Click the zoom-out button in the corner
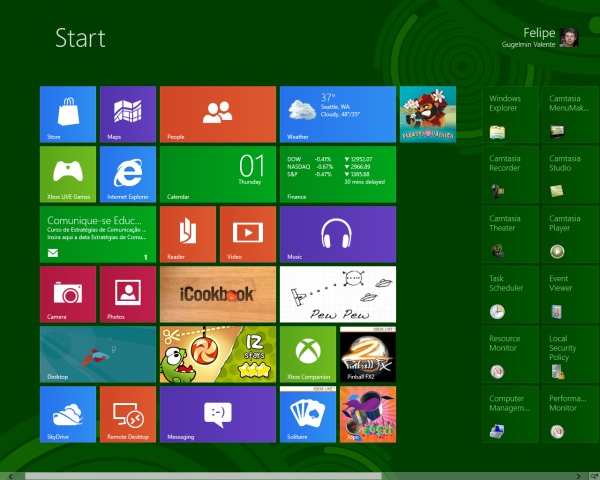Viewport: 600px width, 480px height. [x=593, y=476]
